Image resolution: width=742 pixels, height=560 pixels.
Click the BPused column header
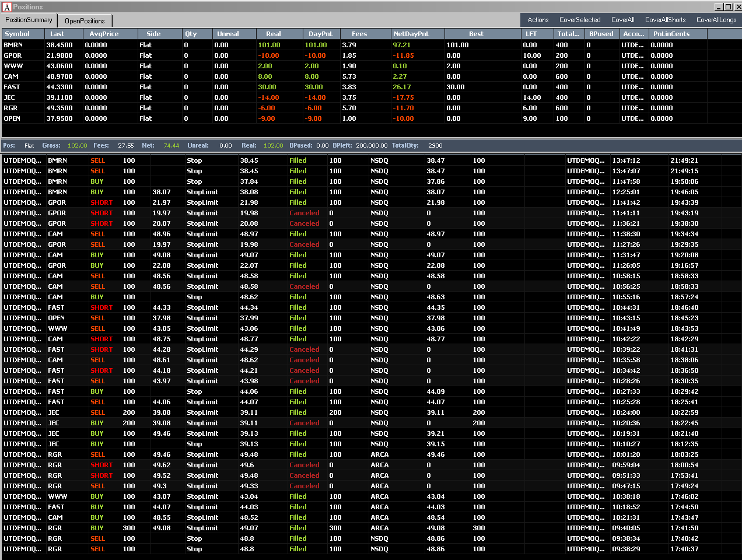click(x=601, y=34)
